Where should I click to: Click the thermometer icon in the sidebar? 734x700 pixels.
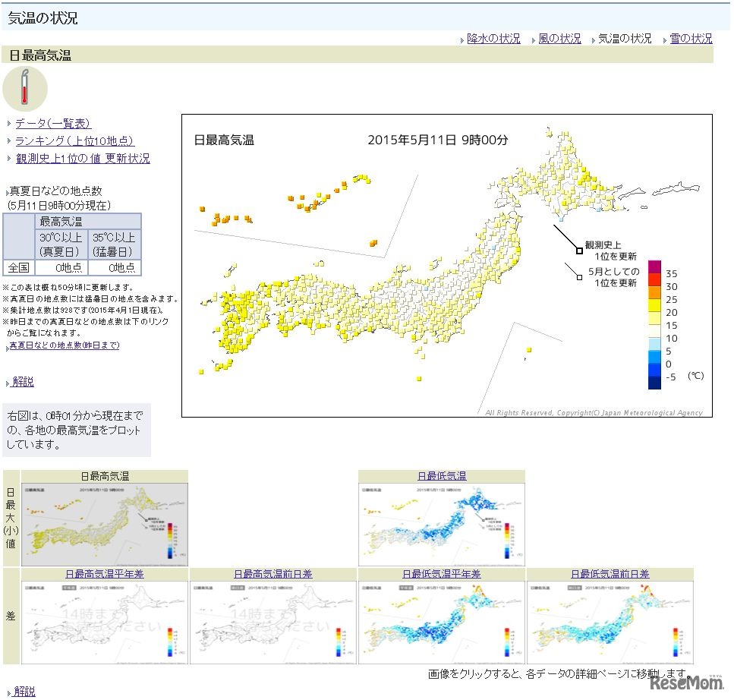pos(27,89)
